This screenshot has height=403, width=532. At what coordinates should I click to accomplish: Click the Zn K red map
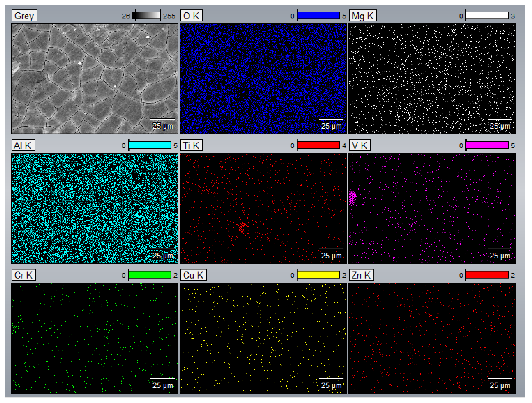click(x=432, y=338)
